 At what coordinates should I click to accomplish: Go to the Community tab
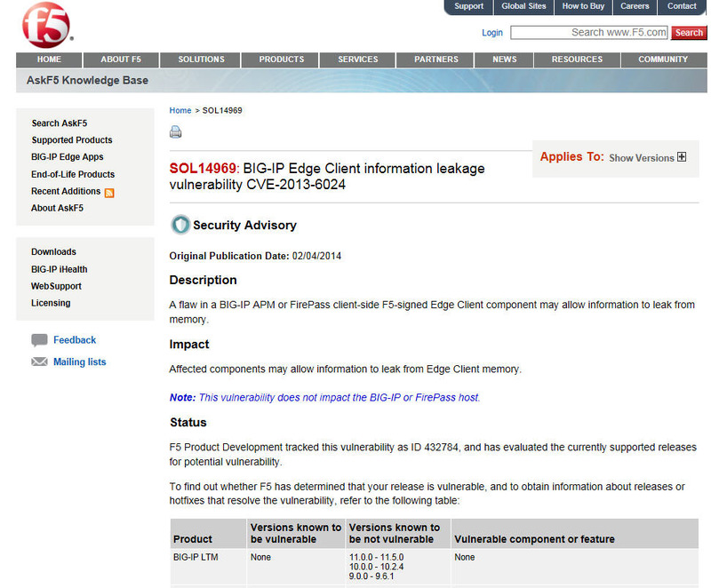point(662,60)
